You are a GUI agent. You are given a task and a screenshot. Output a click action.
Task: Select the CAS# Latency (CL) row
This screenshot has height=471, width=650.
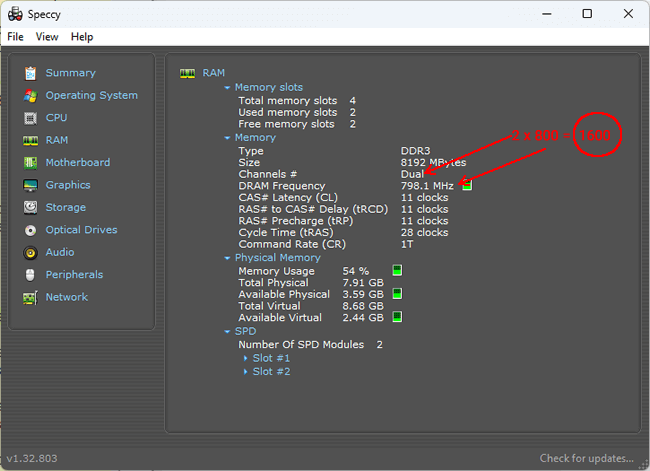(343, 197)
